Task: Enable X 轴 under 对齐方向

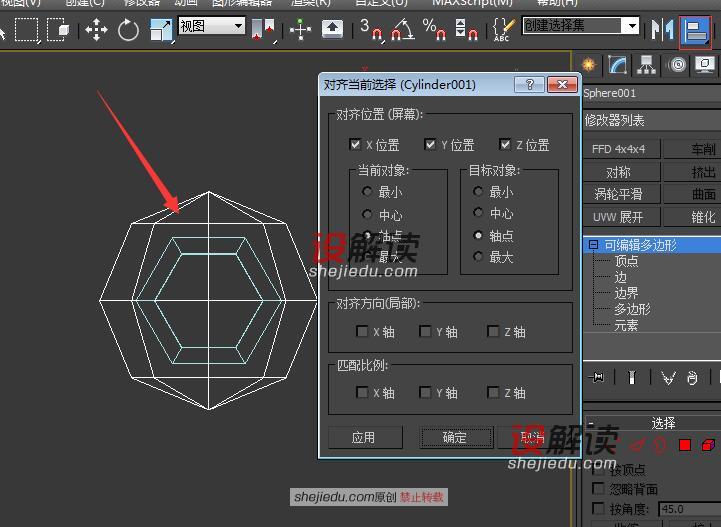Action: (362, 331)
